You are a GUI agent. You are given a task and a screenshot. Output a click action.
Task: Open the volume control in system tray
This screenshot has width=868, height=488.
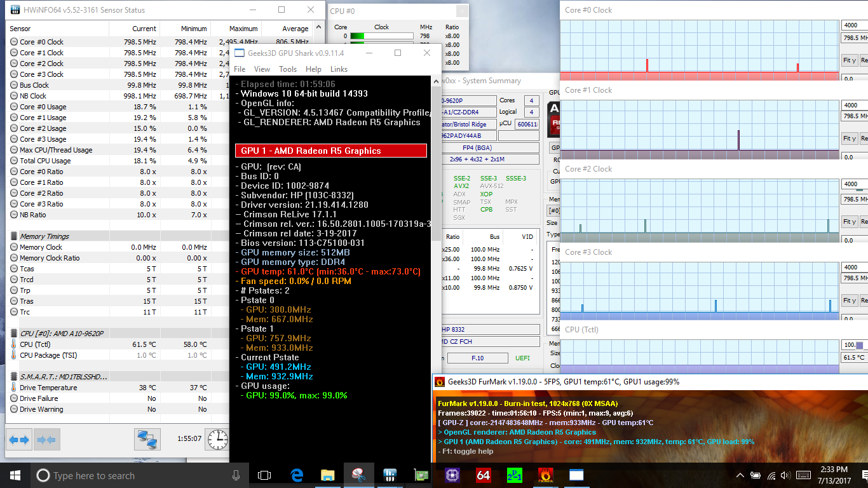[x=787, y=475]
